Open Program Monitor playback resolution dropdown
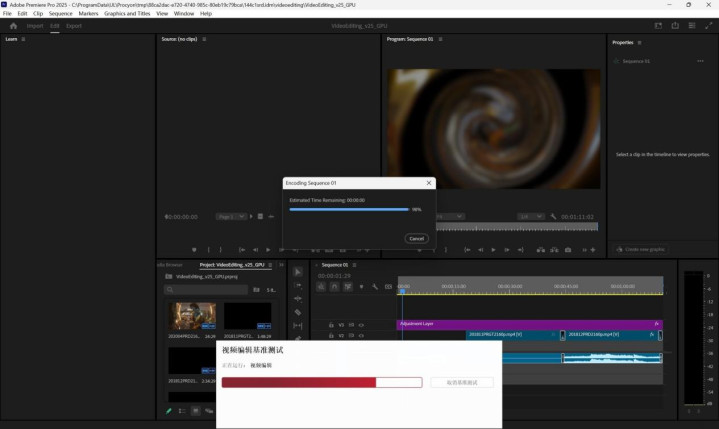Screen dimensions: 719x429 point(530,216)
